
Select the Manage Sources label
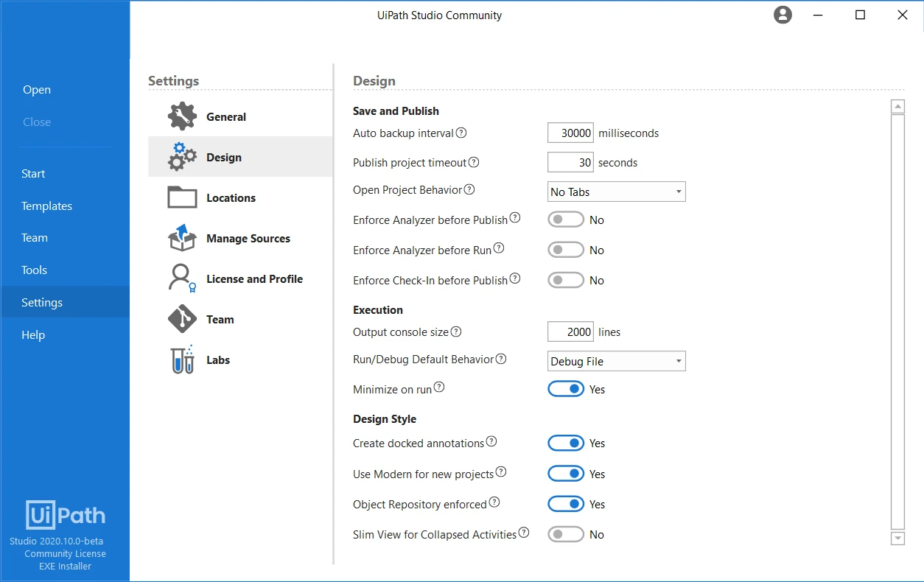click(x=248, y=238)
